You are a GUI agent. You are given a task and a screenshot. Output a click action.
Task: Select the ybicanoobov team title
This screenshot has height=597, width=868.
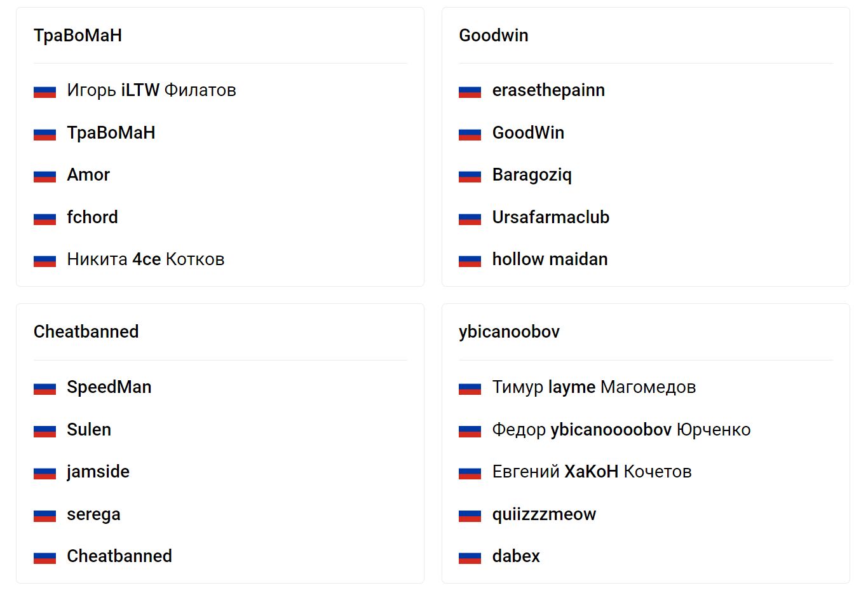(509, 332)
